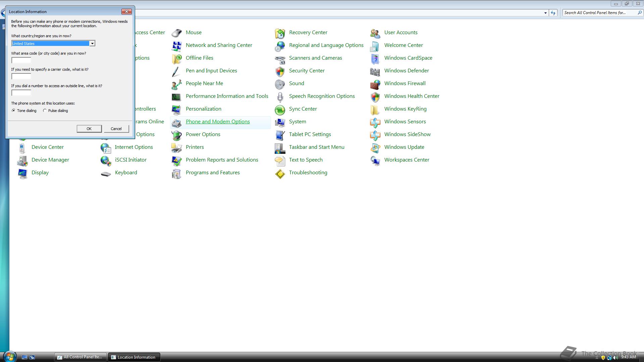644x362 pixels.
Task: Open the Display link
Action: pos(40,173)
